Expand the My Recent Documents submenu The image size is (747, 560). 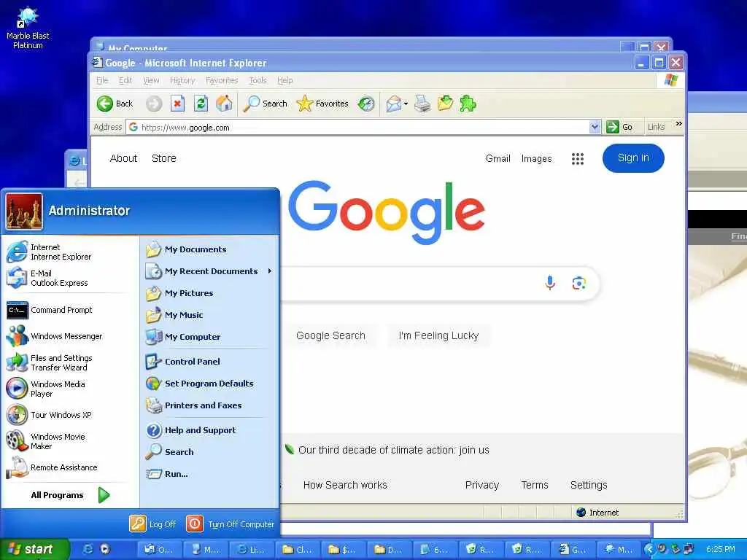tap(209, 271)
